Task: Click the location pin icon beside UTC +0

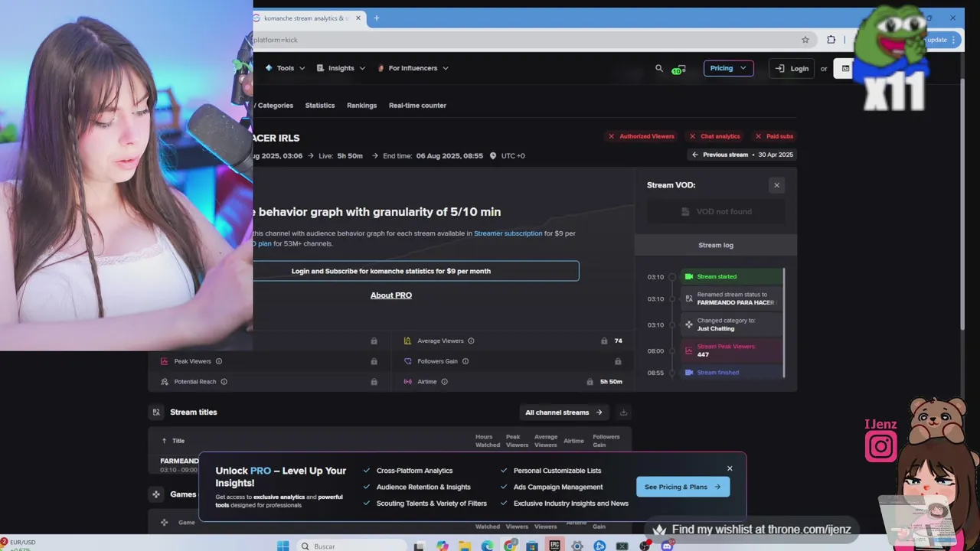Action: coord(493,156)
